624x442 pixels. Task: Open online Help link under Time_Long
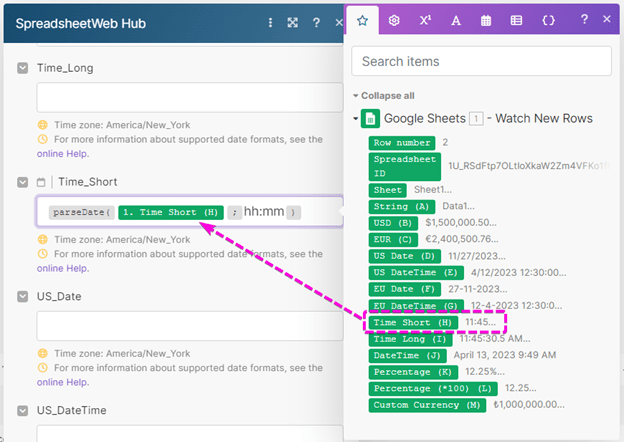coord(63,154)
